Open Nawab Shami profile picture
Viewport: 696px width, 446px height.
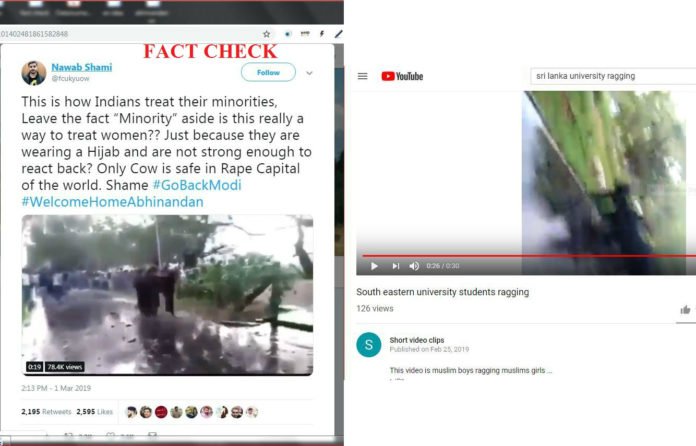pyautogui.click(x=34, y=73)
